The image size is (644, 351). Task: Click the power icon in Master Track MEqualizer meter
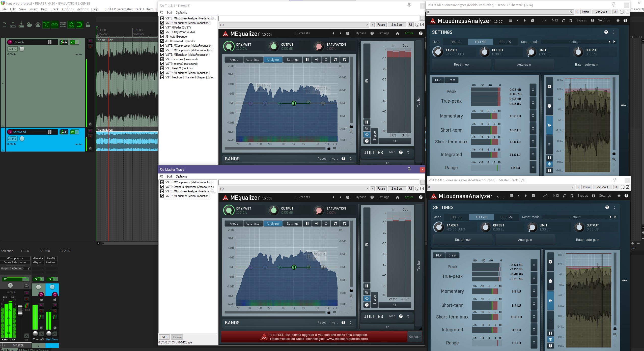point(367,299)
